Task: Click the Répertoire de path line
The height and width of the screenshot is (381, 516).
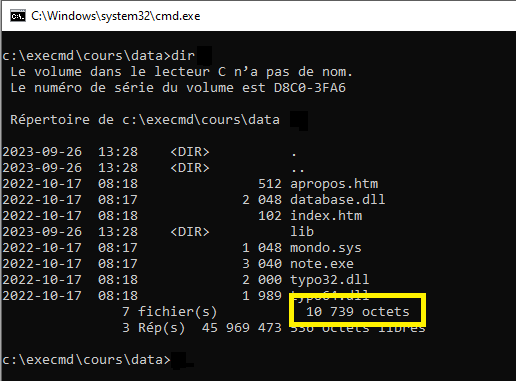Action: pyautogui.click(x=145, y=120)
